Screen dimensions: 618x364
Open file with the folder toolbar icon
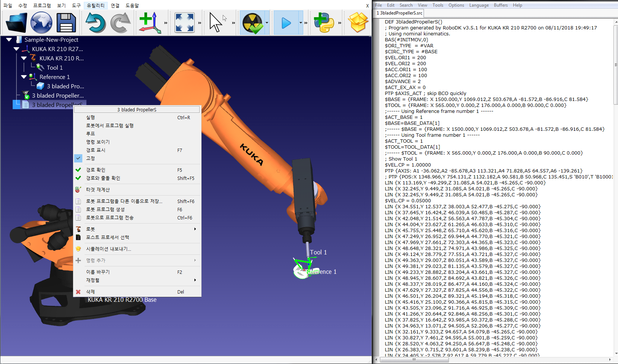point(17,23)
